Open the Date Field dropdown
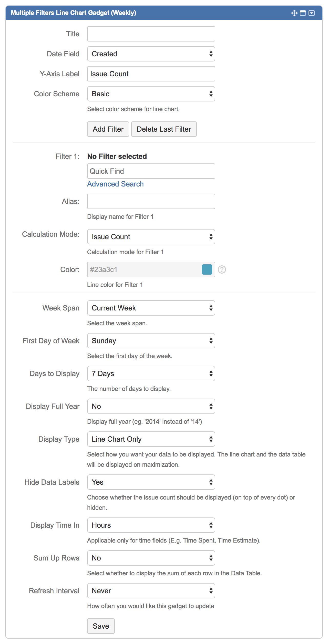The image size is (328, 644). point(151,54)
